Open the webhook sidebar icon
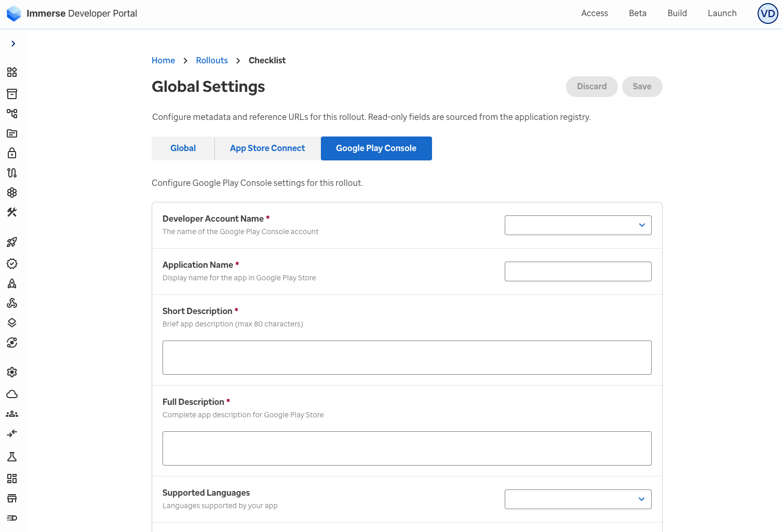 coord(12,303)
